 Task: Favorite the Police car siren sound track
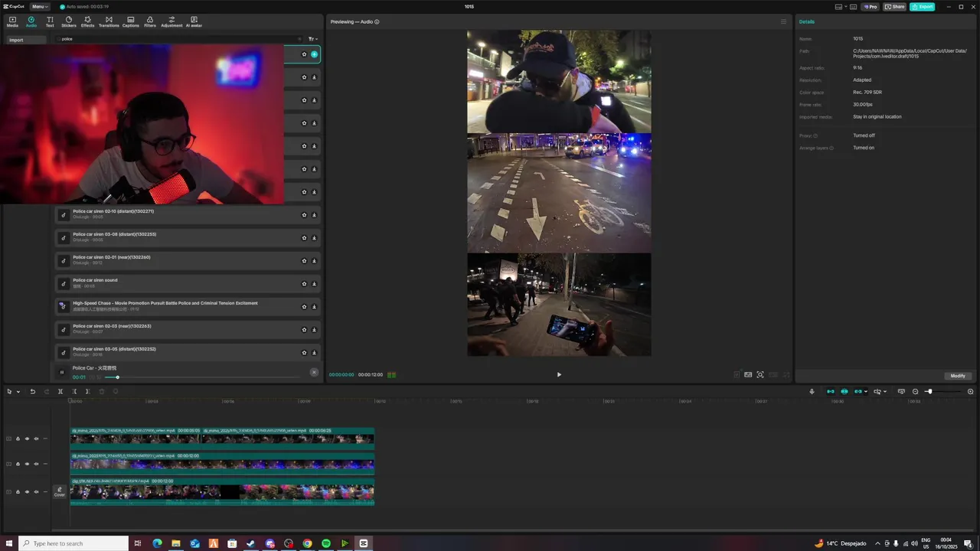point(304,284)
